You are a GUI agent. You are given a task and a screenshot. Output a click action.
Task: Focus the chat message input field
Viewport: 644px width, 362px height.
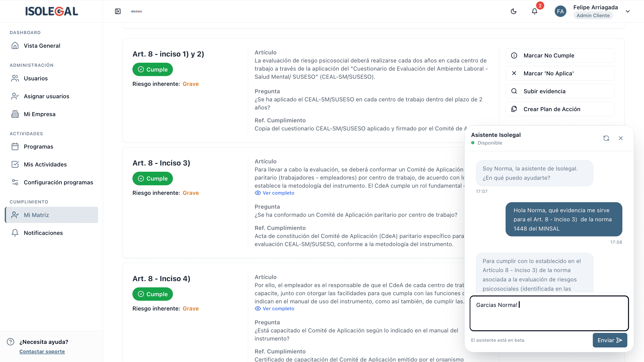[x=549, y=313]
